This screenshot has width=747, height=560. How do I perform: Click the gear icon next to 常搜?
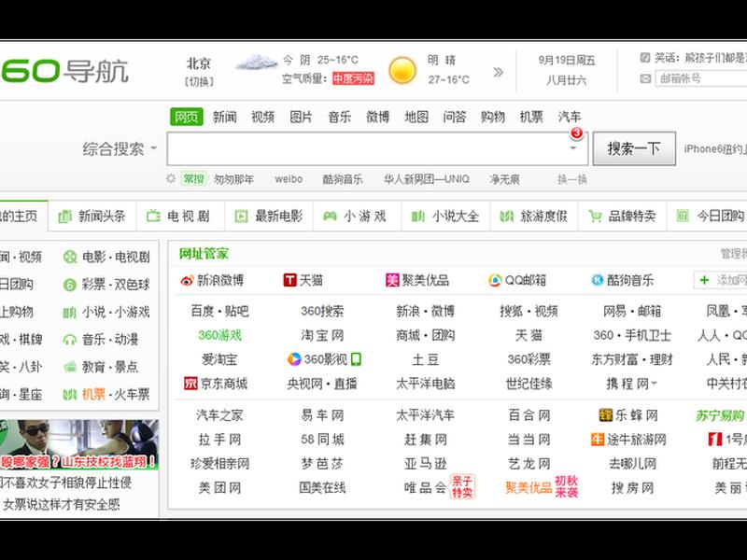171,178
